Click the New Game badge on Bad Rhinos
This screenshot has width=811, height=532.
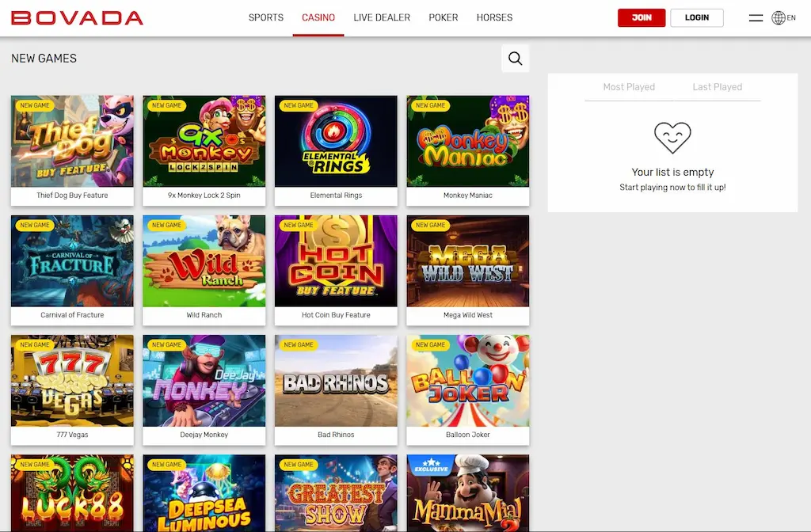(x=299, y=345)
